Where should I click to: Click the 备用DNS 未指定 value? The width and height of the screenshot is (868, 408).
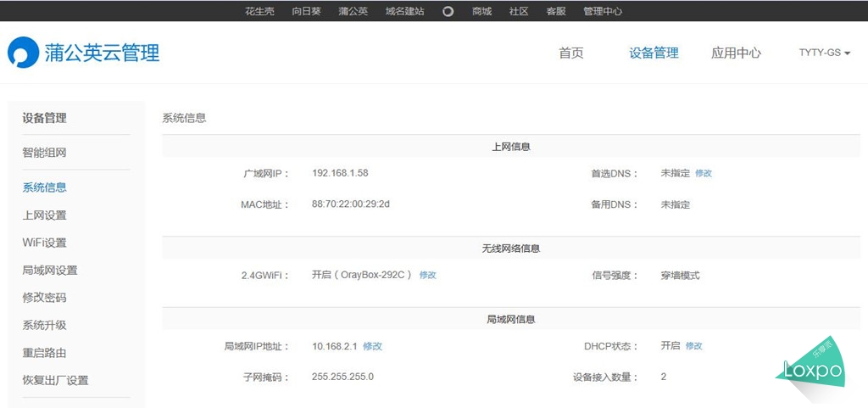[676, 204]
